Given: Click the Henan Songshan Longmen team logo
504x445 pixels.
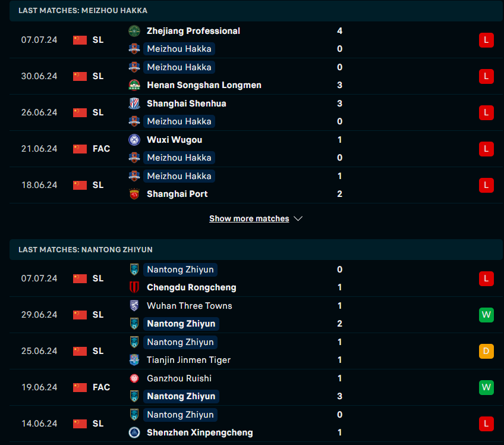Looking at the screenshot, I should (x=134, y=85).
